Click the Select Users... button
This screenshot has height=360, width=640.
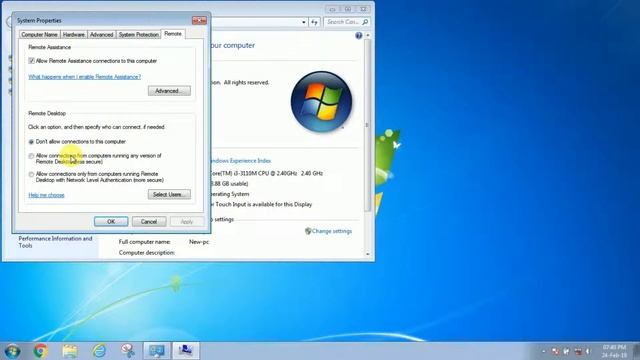(169, 194)
